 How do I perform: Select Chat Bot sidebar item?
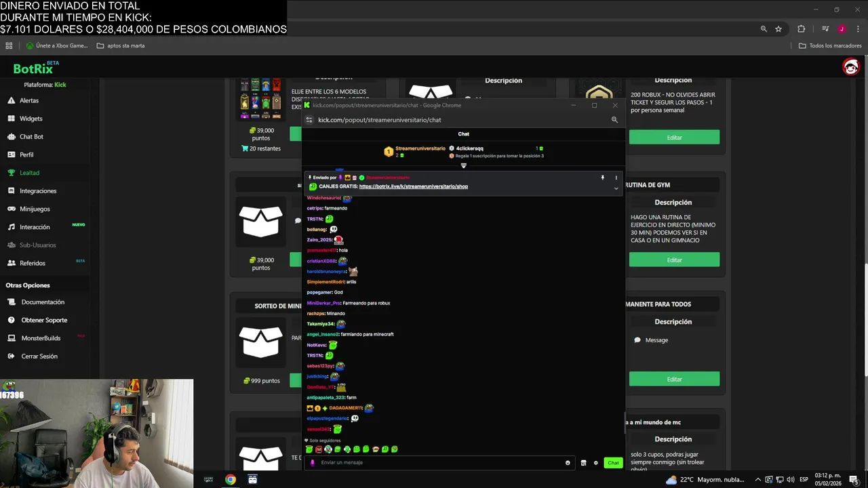click(x=31, y=136)
